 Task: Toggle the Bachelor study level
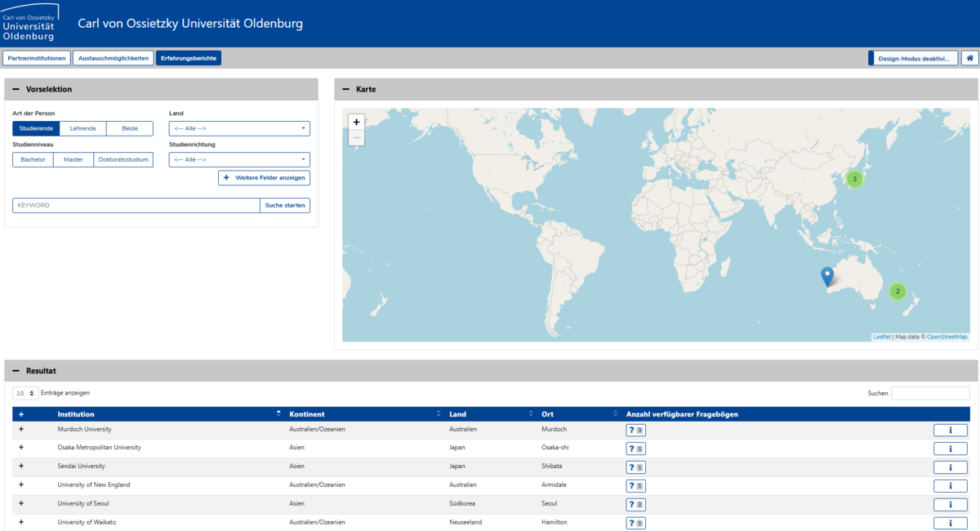click(x=33, y=160)
